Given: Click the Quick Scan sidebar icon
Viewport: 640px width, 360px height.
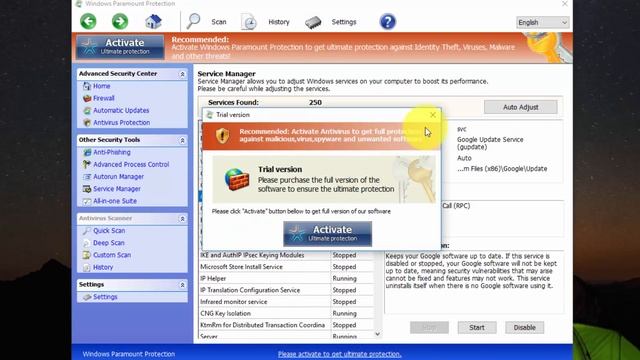Looking at the screenshot, I should [87, 231].
